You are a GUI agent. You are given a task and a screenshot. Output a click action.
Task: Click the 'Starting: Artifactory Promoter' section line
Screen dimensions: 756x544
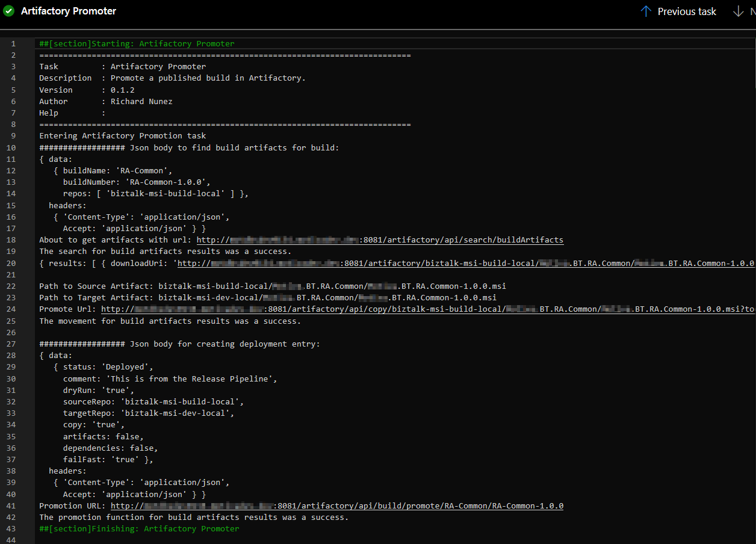pyautogui.click(x=137, y=44)
